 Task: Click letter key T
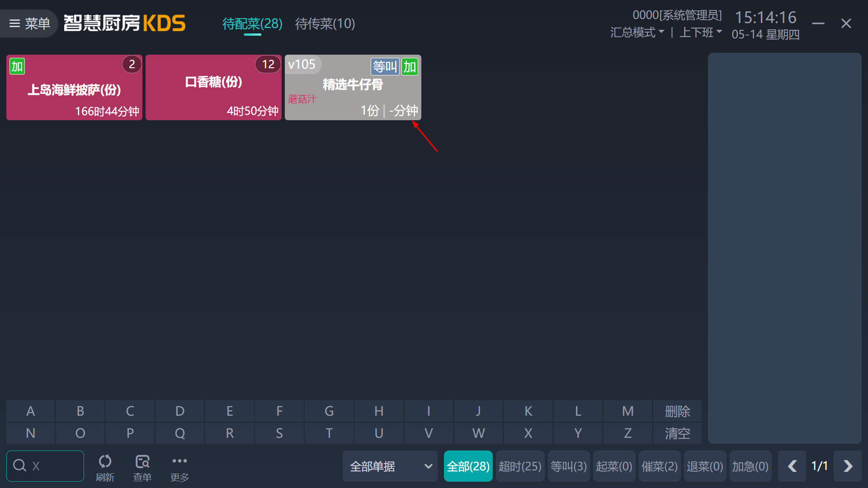click(329, 433)
